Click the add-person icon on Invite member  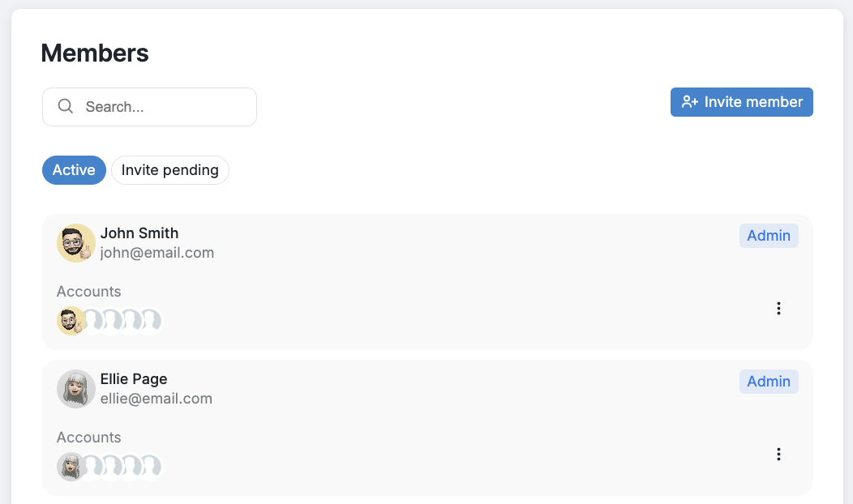tap(690, 102)
